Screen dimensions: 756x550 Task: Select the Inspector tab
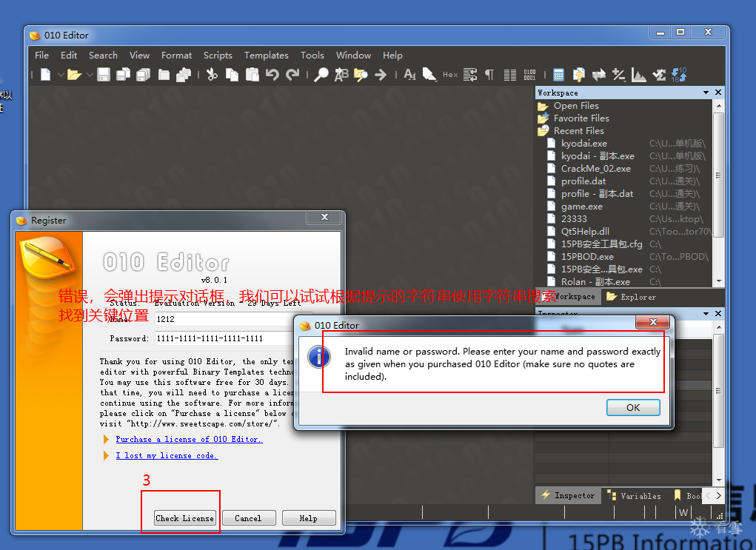click(x=568, y=495)
